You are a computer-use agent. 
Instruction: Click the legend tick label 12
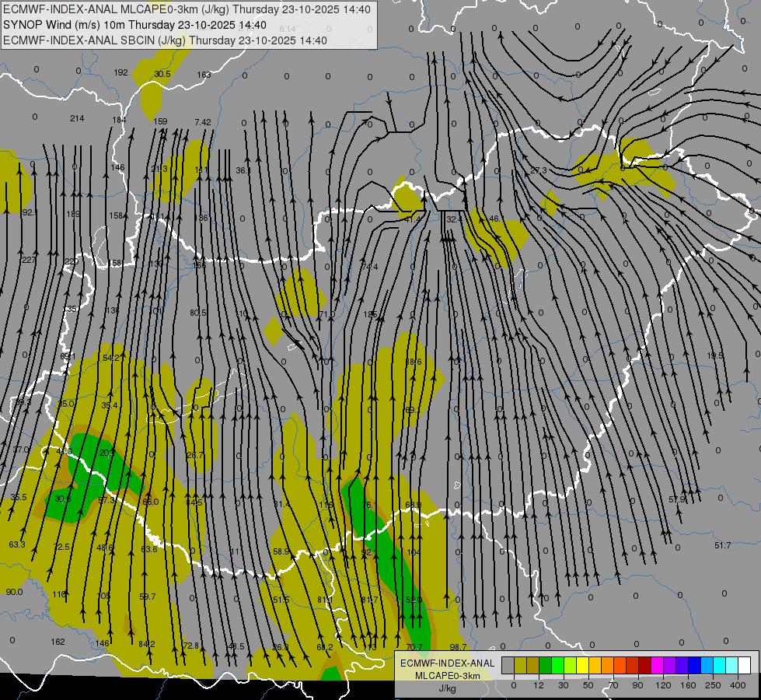539,685
